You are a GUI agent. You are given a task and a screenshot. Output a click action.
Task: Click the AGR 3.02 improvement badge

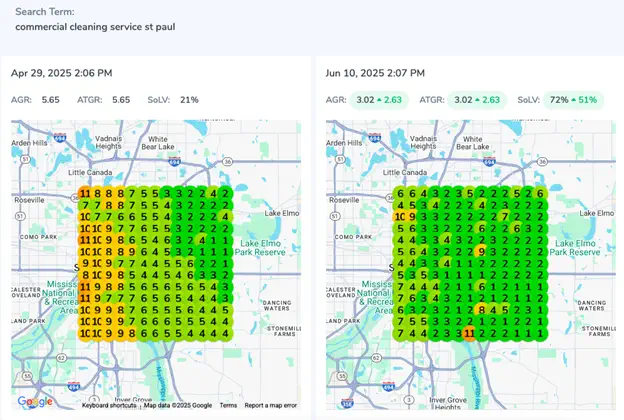(x=379, y=100)
